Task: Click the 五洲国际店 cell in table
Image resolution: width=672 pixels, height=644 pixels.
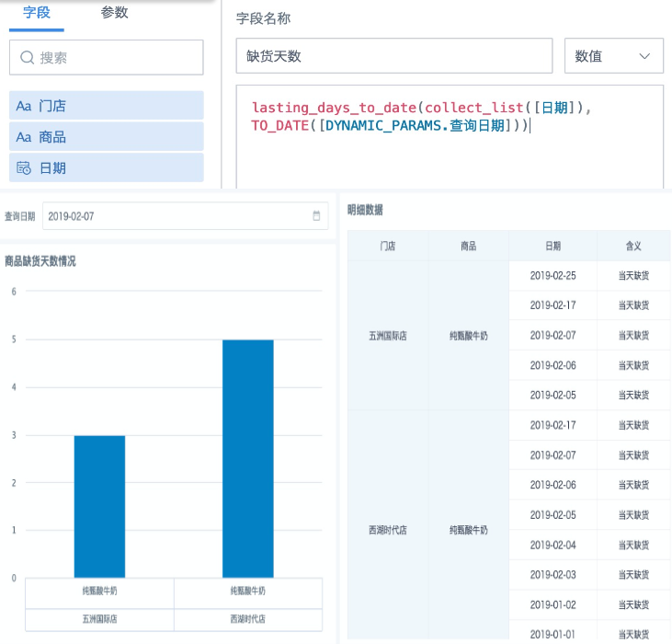Action: 387,336
